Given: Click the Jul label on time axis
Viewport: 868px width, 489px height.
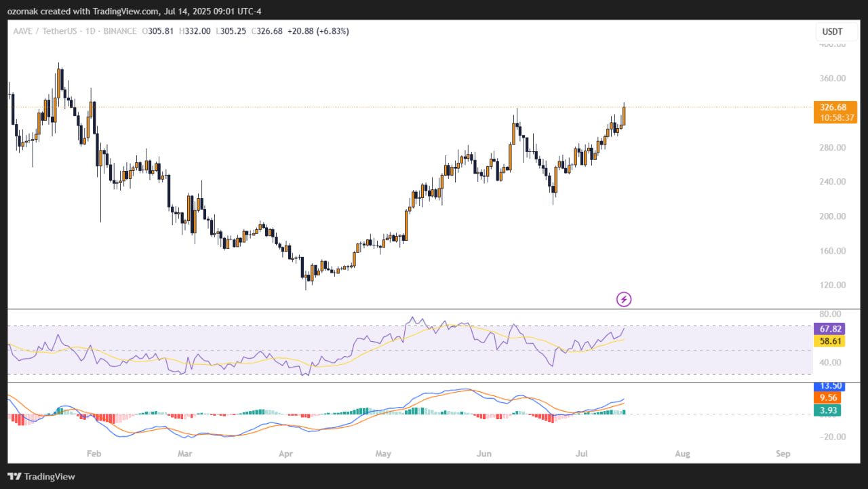Looking at the screenshot, I should tap(583, 452).
